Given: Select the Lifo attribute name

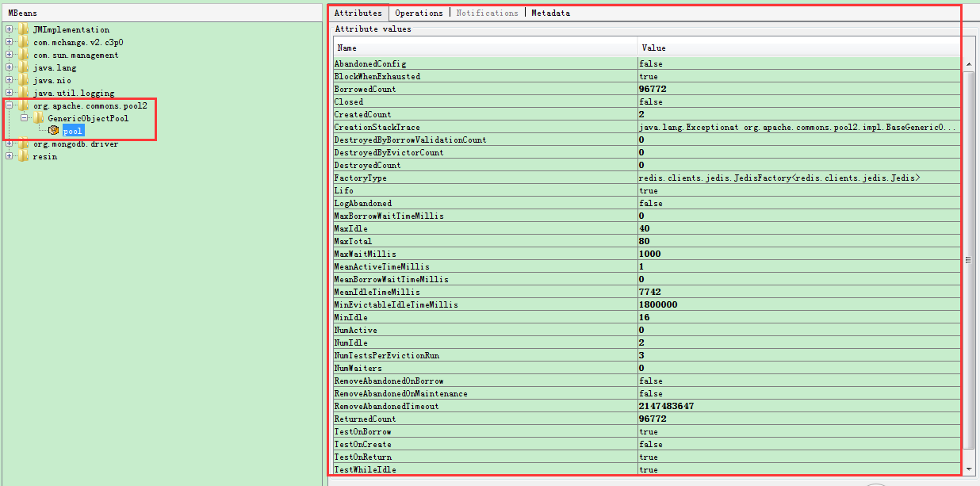Looking at the screenshot, I should [x=343, y=190].
